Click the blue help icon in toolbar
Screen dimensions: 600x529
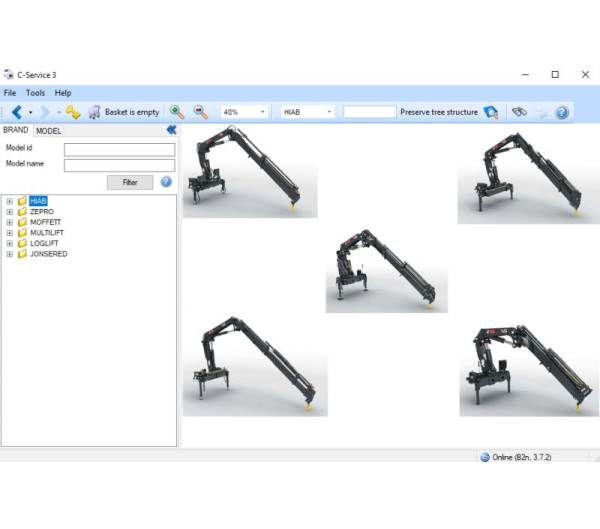(x=562, y=112)
